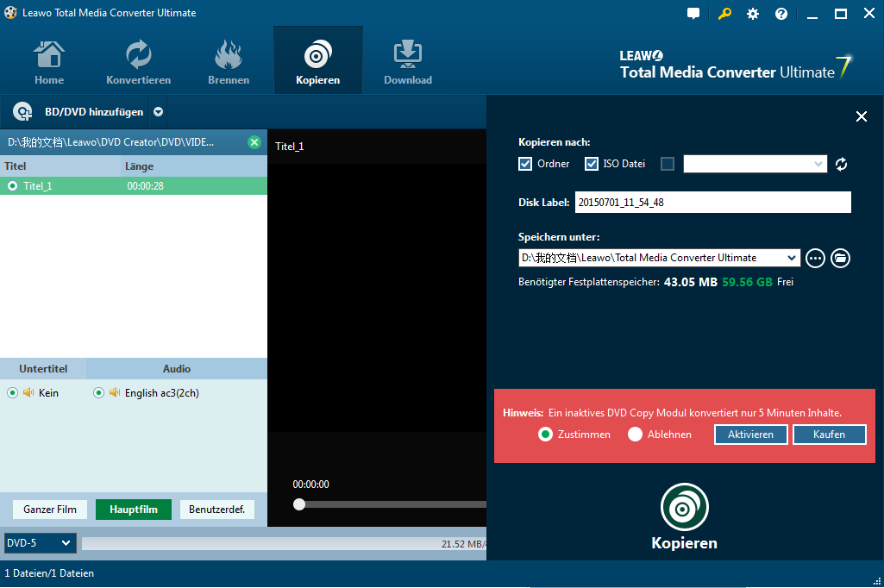The width and height of the screenshot is (884, 588).
Task: Open the output folder icon
Action: pyautogui.click(x=840, y=258)
